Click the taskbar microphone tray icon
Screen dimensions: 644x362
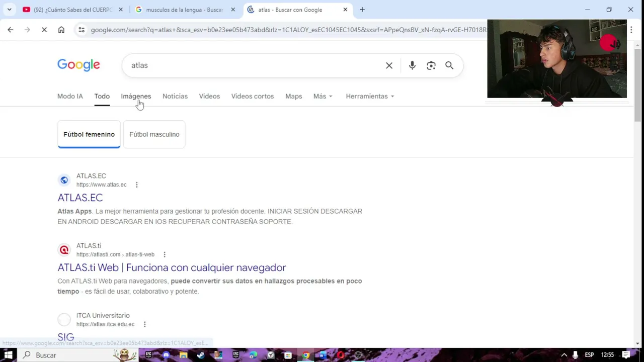[x=575, y=355]
